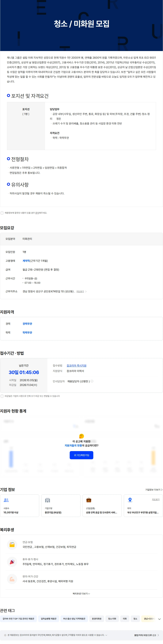
Task: Click the 유의사항 heading
Action: [x=20, y=185]
